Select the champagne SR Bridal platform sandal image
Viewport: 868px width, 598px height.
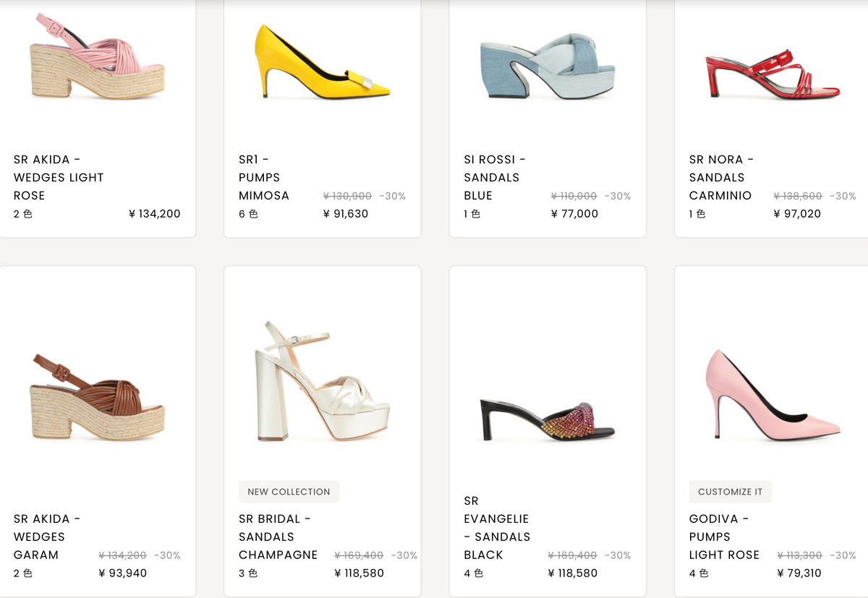tap(323, 381)
